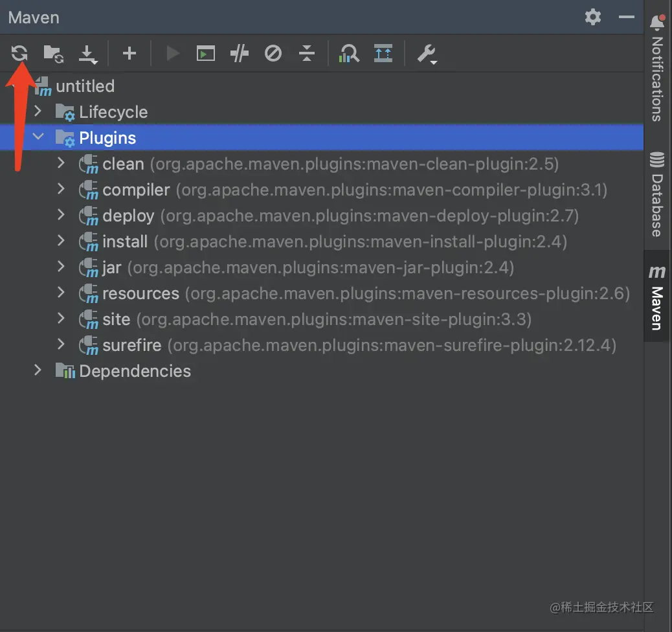Image resolution: width=672 pixels, height=632 pixels.
Task: Click the Collapse All icon
Action: [306, 54]
